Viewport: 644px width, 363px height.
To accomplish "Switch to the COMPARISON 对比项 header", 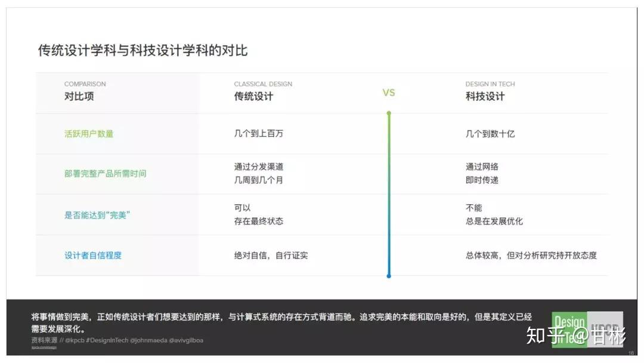I will tap(77, 96).
